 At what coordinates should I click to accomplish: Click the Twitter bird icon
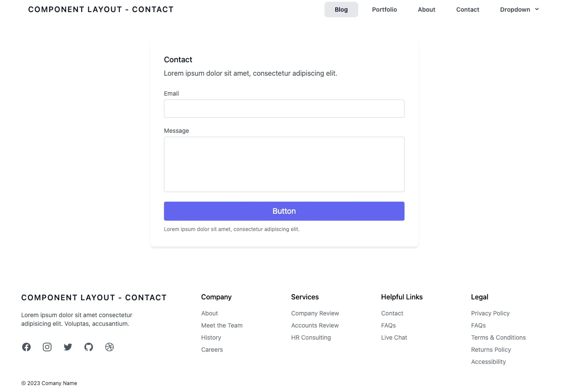[68, 347]
